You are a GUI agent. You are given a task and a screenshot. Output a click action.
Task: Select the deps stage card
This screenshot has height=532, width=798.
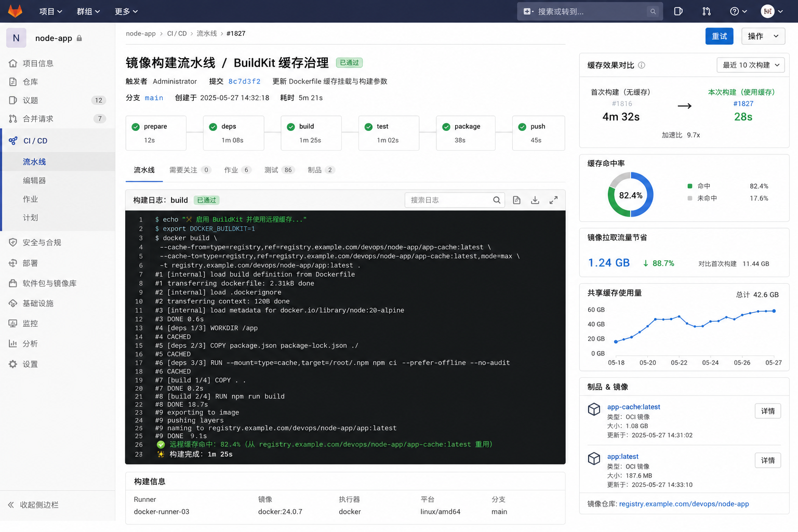click(233, 133)
